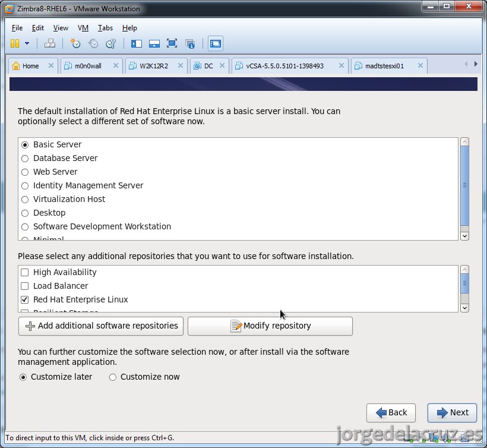Screen dimensions: 487x448
Task: Choose Customize now
Action: 113,377
